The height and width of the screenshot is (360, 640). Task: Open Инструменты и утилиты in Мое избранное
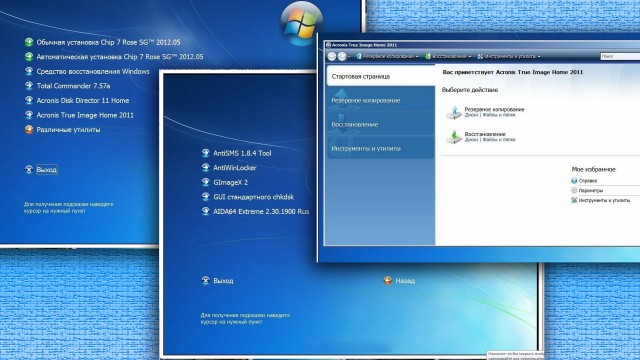click(600, 200)
